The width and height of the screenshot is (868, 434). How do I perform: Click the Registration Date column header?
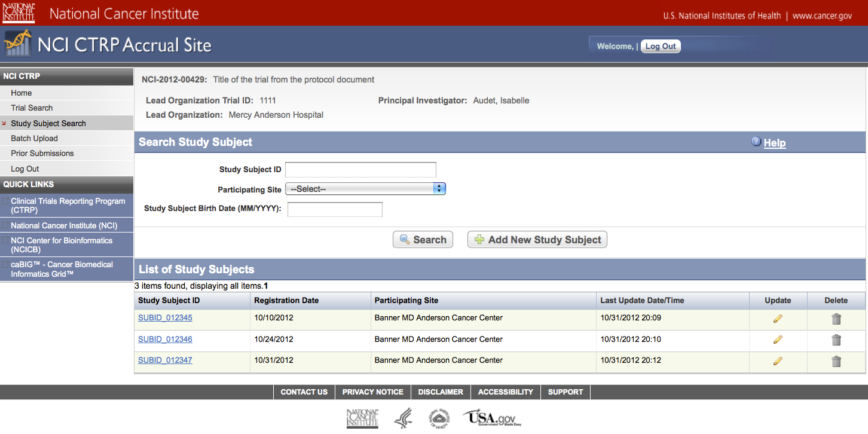coord(310,301)
